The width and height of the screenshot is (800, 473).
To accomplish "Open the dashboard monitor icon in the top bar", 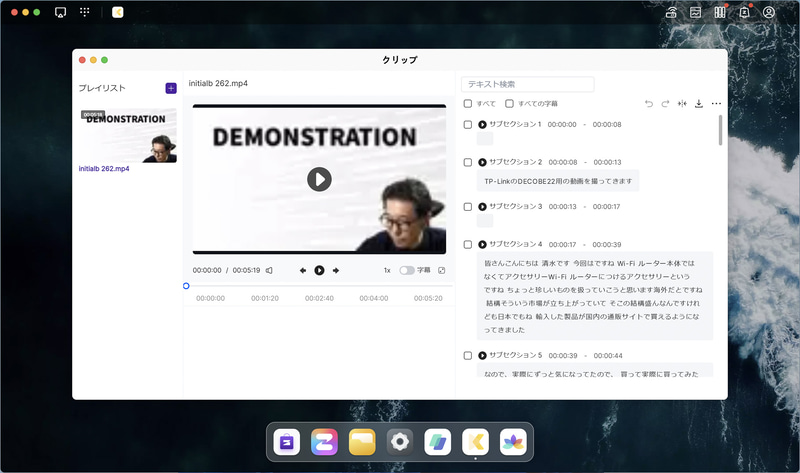I will 695,12.
